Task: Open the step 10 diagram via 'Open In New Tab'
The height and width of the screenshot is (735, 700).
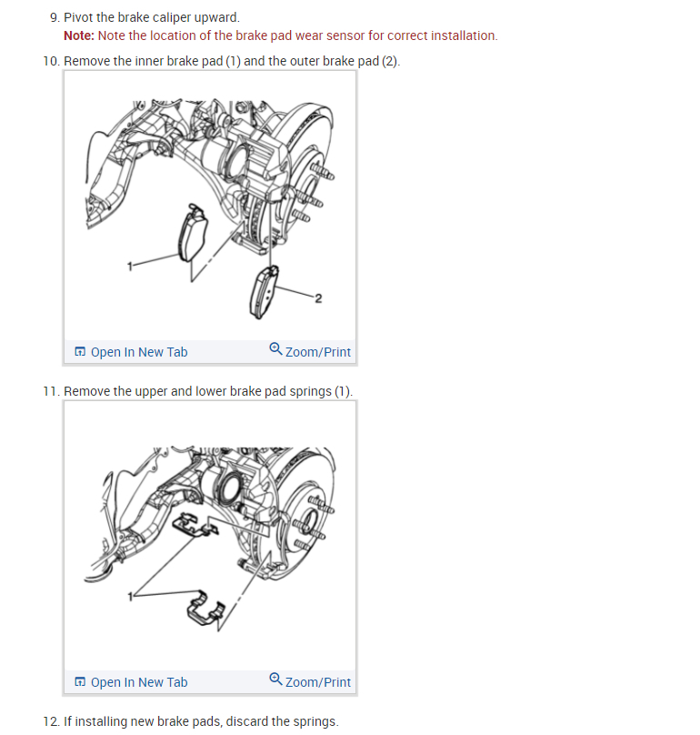Action: point(139,352)
